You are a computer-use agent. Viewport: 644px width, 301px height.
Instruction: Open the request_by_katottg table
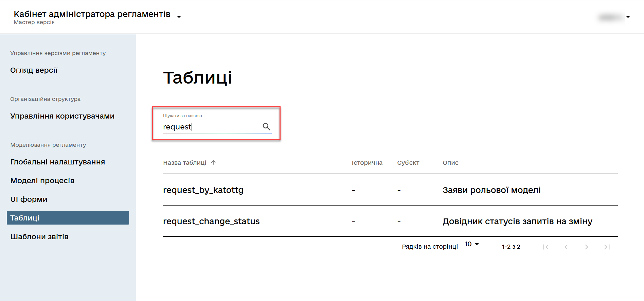click(x=203, y=190)
